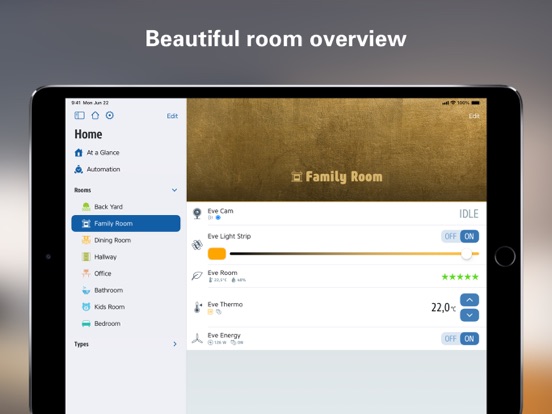Click the Family Room sidebar icon
This screenshot has width=552, height=414.
[x=86, y=224]
